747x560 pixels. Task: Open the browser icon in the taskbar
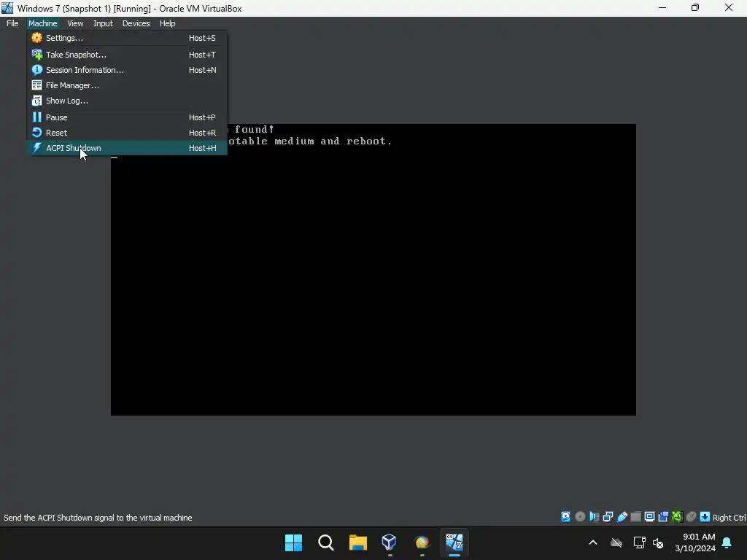422,542
